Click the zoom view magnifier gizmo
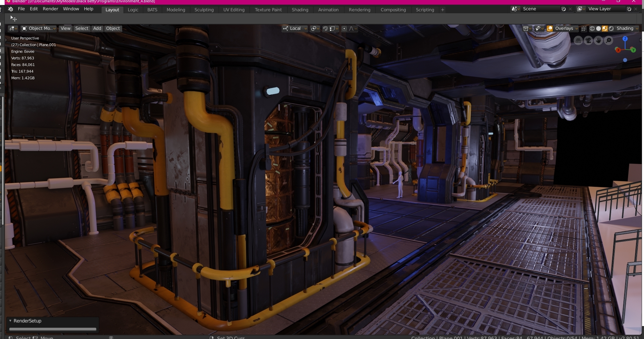The image size is (644, 339). click(x=608, y=40)
